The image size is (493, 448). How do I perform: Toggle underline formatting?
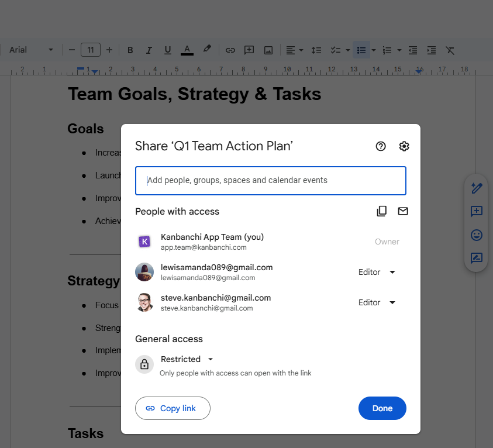click(x=167, y=50)
